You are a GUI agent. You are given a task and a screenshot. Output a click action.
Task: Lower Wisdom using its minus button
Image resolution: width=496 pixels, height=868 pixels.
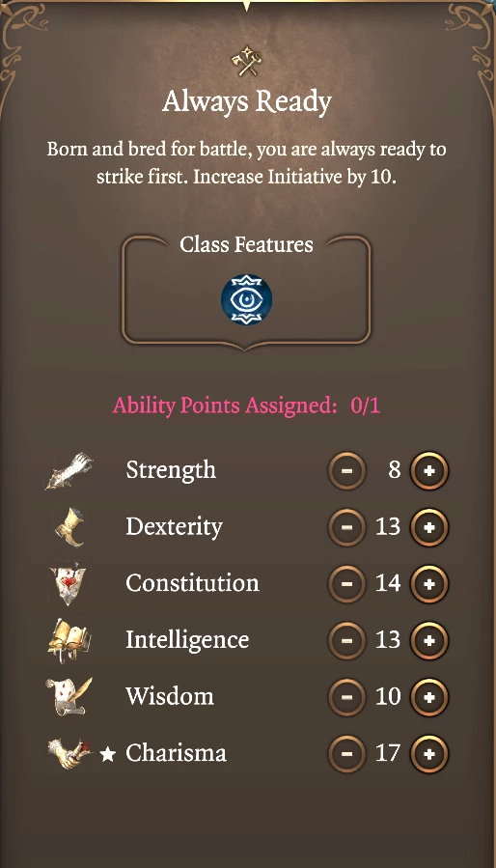tap(346, 697)
